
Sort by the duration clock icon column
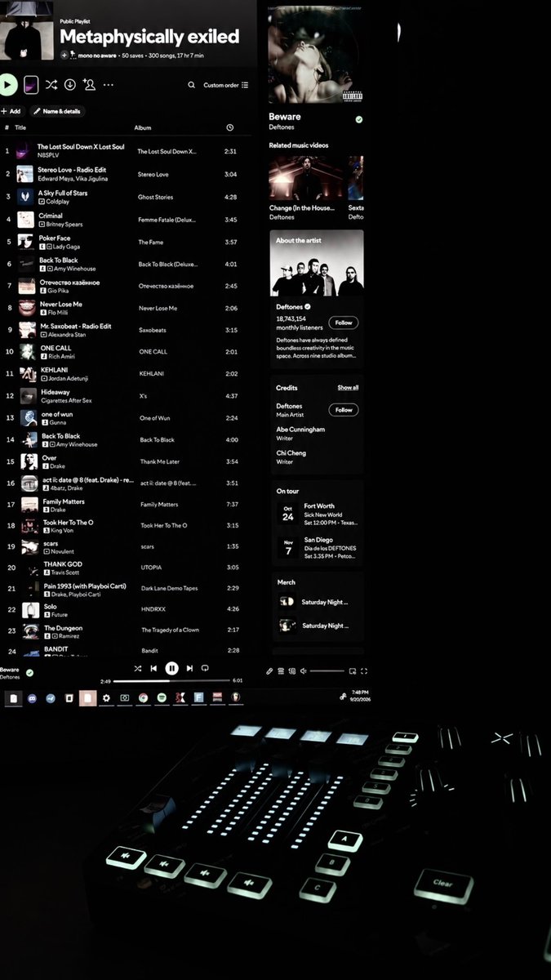(x=230, y=128)
